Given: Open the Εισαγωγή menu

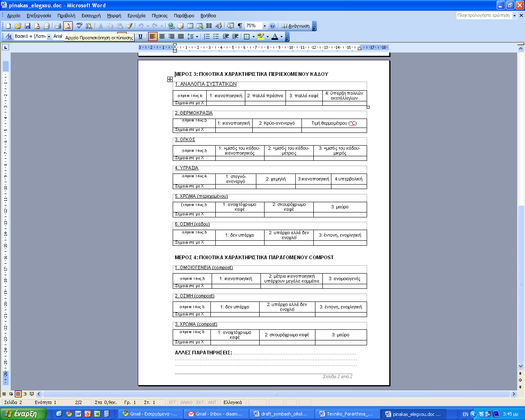Looking at the screenshot, I should [x=91, y=16].
